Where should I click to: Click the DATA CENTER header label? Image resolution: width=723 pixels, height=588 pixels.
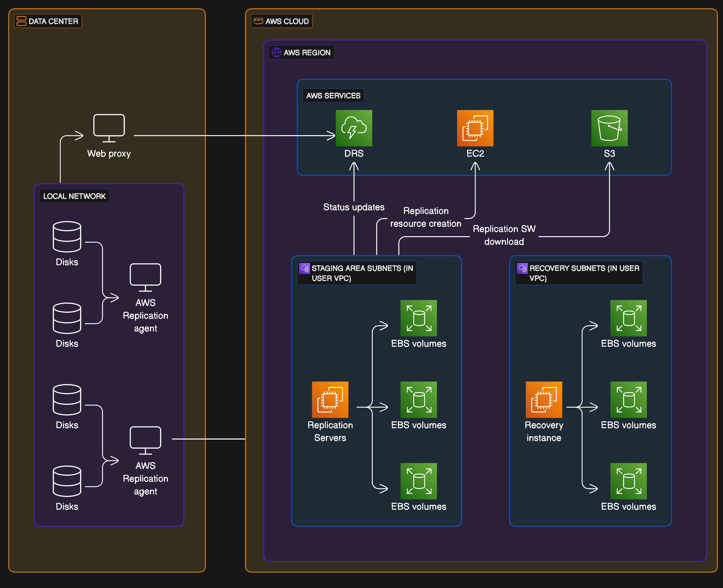(48, 21)
